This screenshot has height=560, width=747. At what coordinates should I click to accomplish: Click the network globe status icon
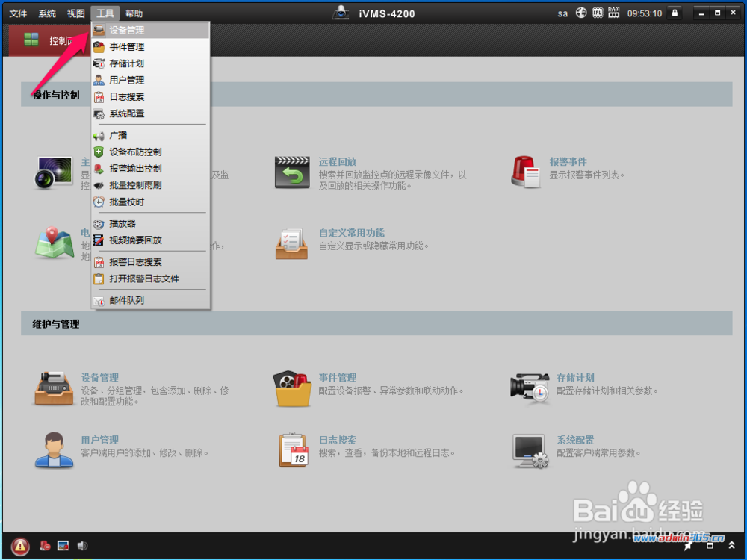pos(580,13)
